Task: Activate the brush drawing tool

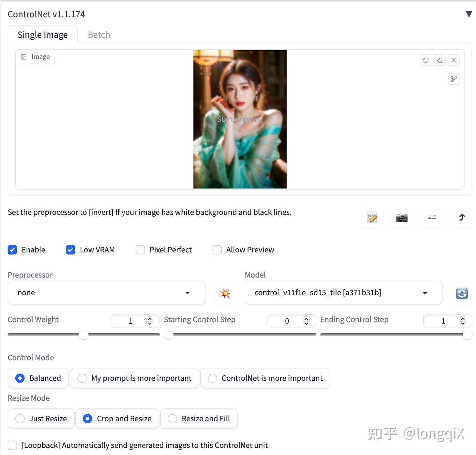Action: pyautogui.click(x=454, y=79)
